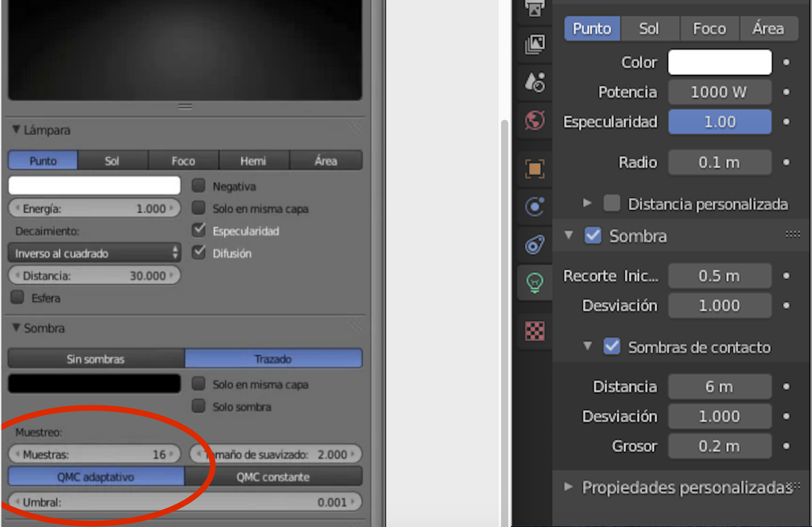Collapse the right Sombra panel triangle
This screenshot has width=812, height=527.
click(x=569, y=235)
